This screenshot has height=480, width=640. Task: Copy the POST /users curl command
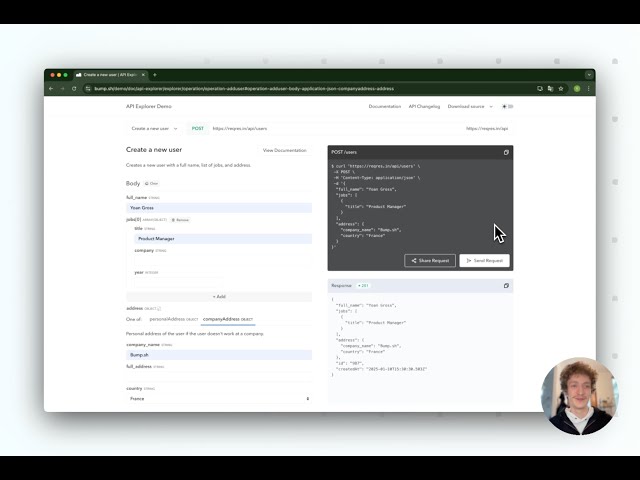pos(506,152)
